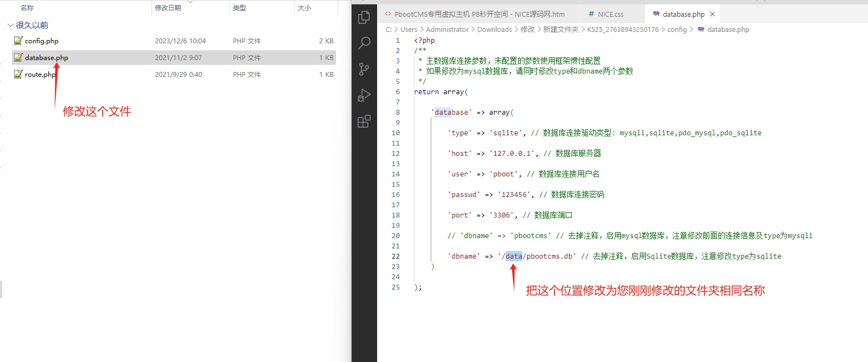Click the config.php file icon
The width and height of the screenshot is (868, 362).
coord(18,41)
